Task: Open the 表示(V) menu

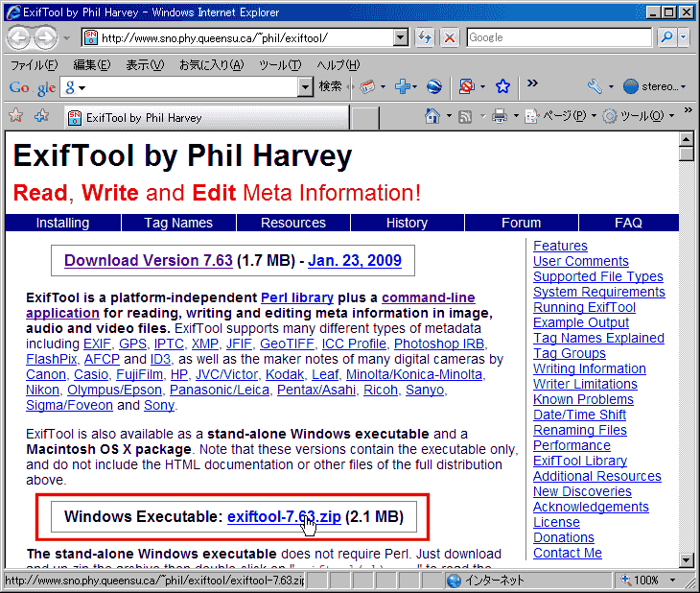Action: (145, 65)
